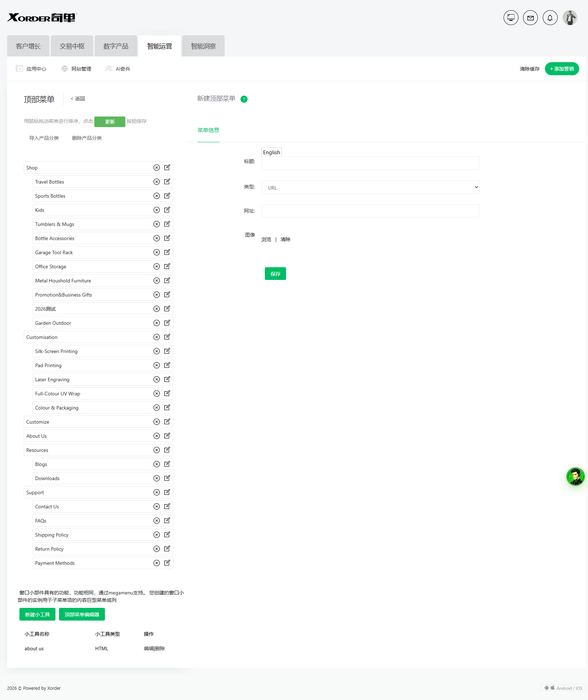Switch to the 交易中枢 tab
The image size is (588, 700).
[72, 46]
